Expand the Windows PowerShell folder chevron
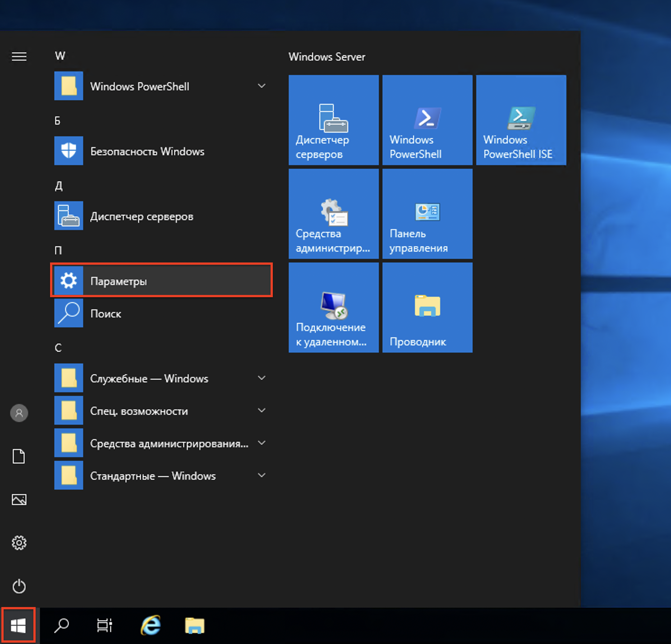The height and width of the screenshot is (644, 671). coord(262,86)
